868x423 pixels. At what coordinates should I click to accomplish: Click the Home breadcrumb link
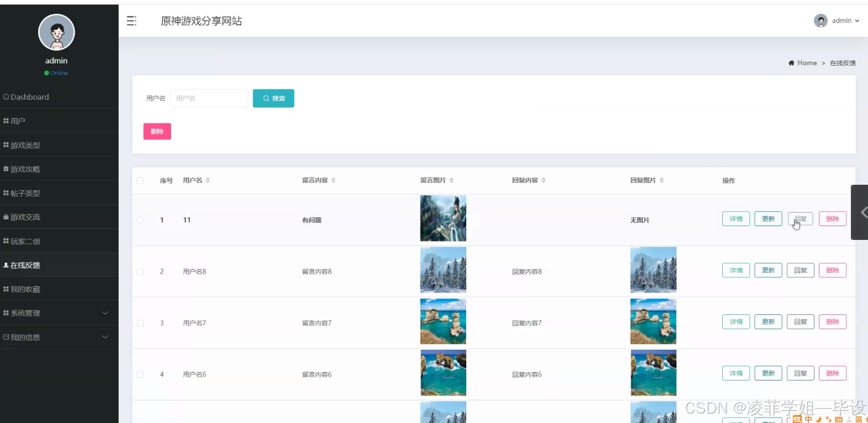tap(807, 63)
